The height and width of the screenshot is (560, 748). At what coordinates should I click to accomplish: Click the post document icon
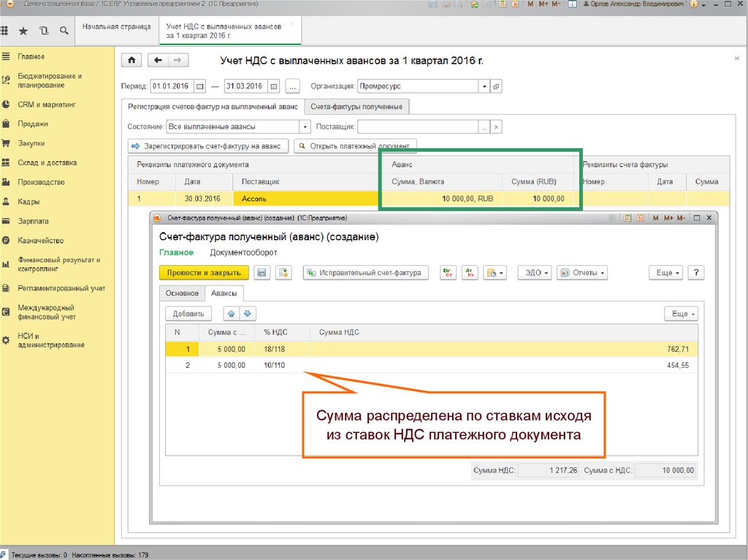click(x=283, y=272)
